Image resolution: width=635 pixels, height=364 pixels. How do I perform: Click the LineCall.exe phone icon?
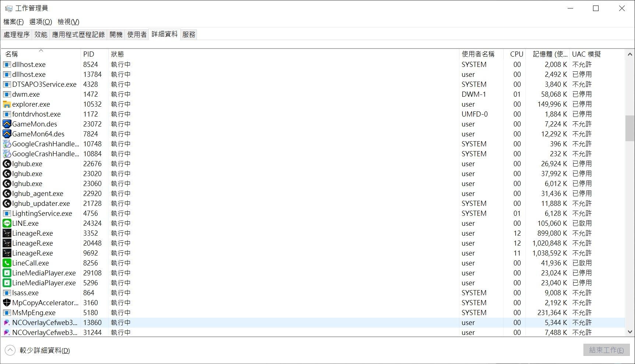point(7,263)
